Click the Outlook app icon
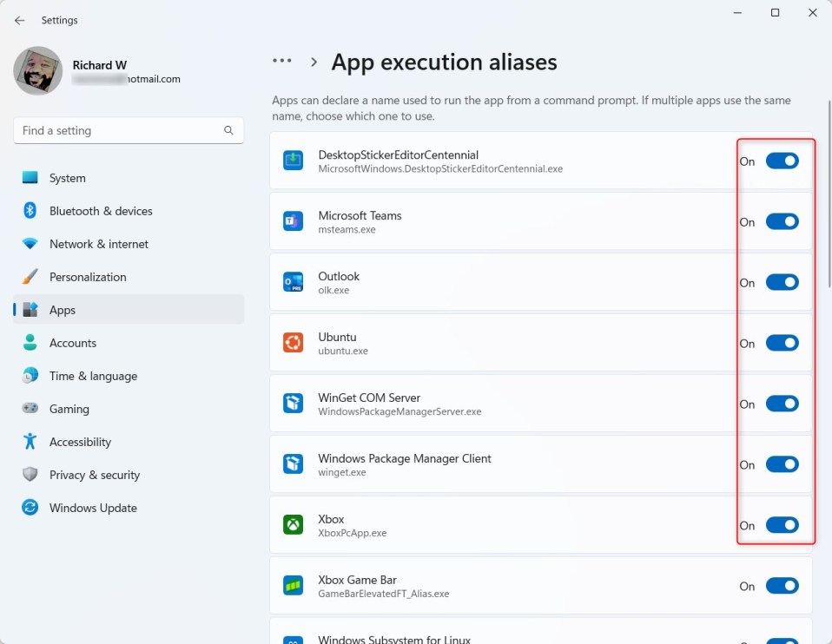This screenshot has width=832, height=644. click(293, 282)
